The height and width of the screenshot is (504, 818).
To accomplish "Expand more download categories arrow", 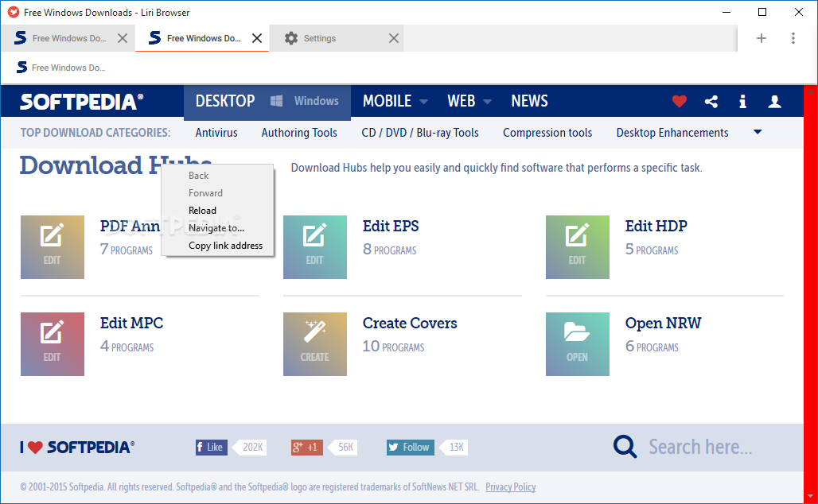I will [758, 133].
